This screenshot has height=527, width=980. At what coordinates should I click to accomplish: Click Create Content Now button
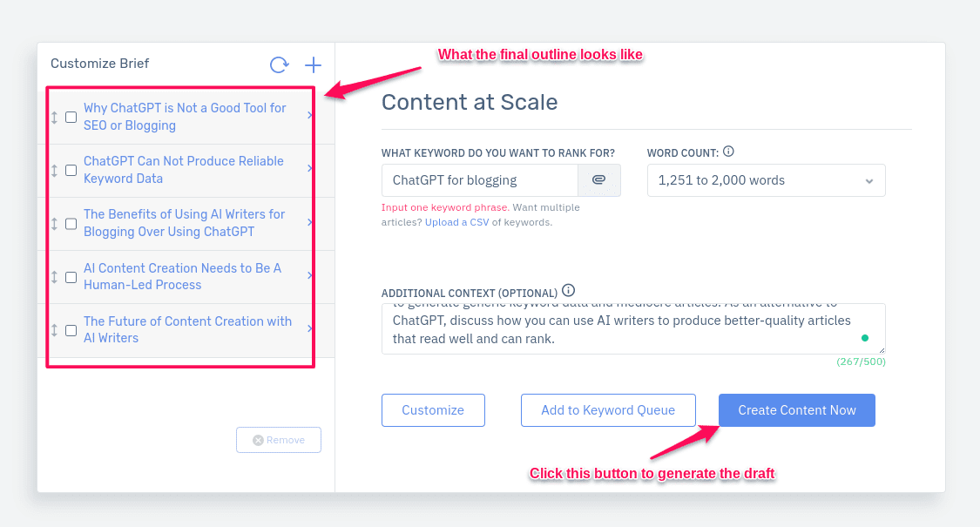point(797,410)
